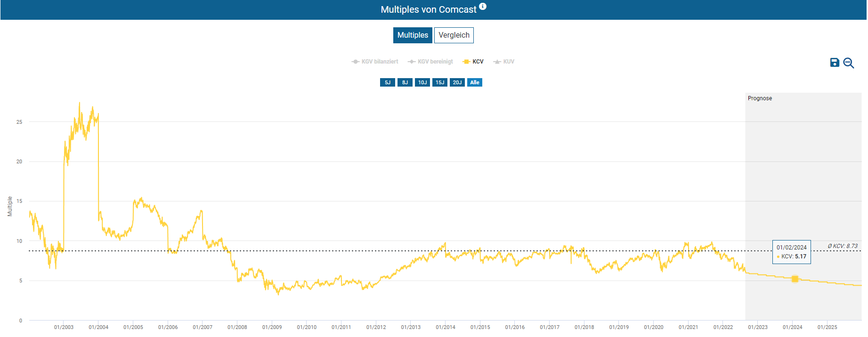Viewport: 868px width, 337px height.
Task: Click the Ø KCV: 8.73 average label
Action: pos(843,246)
